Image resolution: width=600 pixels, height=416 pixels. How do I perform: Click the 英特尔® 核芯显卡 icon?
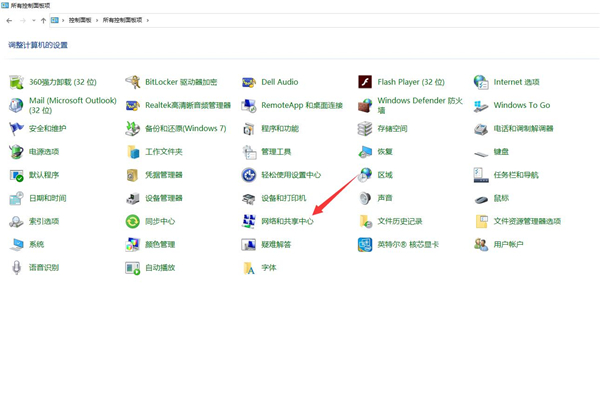365,244
